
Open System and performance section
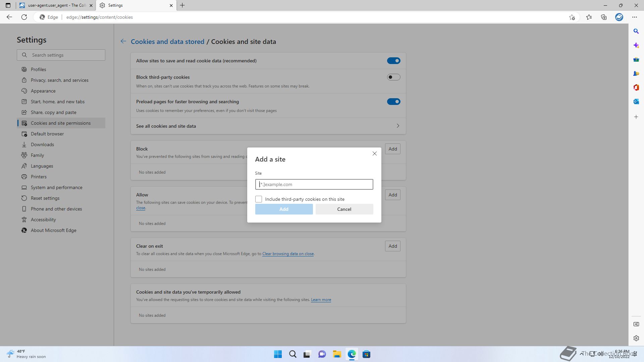(x=61, y=187)
